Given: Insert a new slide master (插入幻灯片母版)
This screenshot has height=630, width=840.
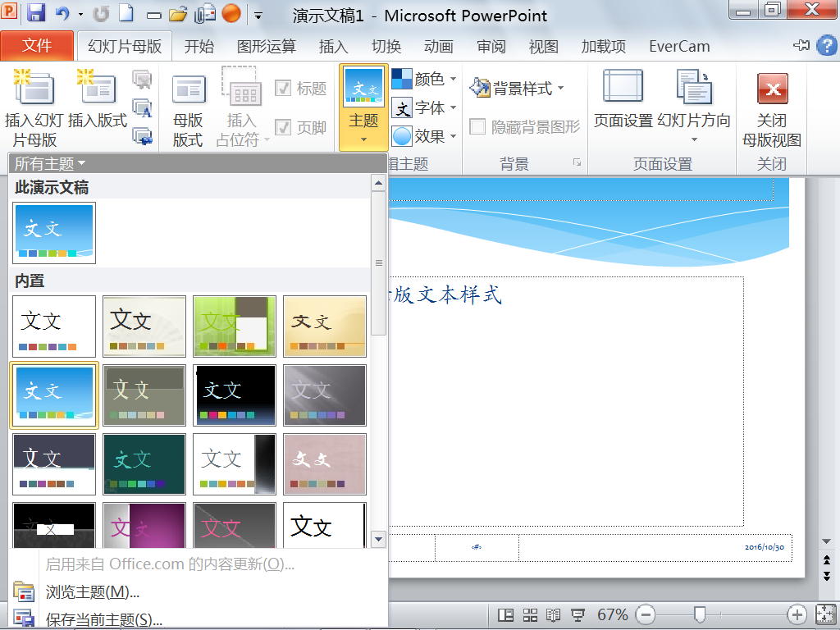Looking at the screenshot, I should click(34, 107).
